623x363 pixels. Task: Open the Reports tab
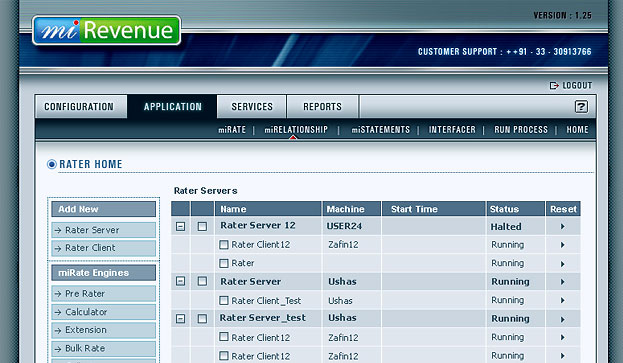[322, 106]
